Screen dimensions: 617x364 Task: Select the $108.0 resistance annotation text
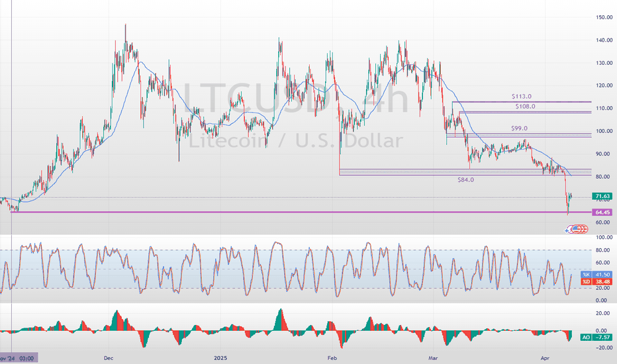click(526, 107)
